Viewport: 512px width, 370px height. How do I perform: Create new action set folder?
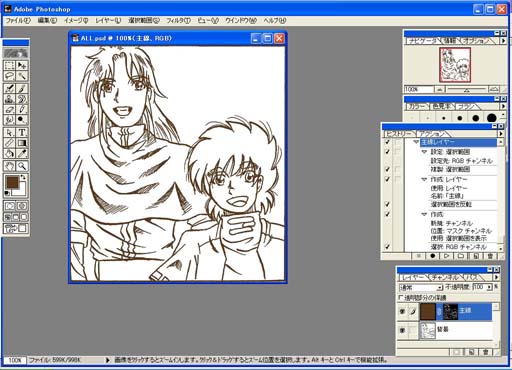[x=461, y=256]
